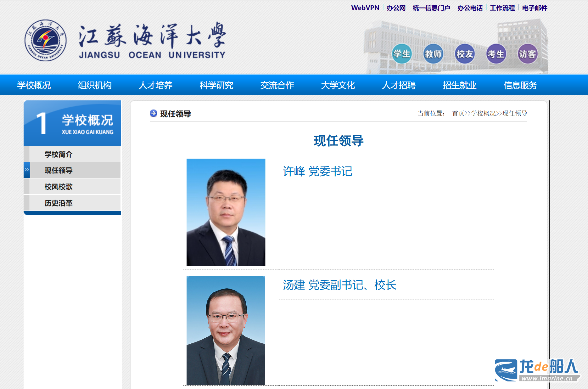Click the blue arrow icon beside 现任领导 heading
The image size is (588, 389).
coord(153,113)
